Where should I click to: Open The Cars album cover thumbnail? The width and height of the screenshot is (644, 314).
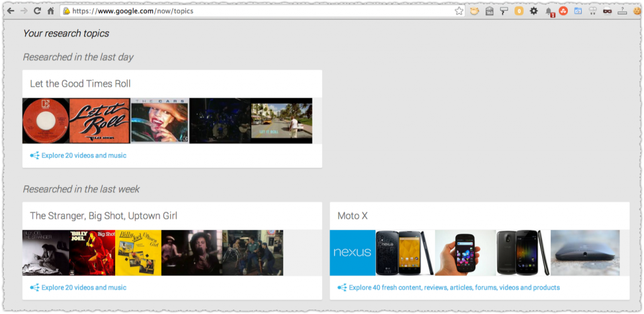(x=160, y=121)
